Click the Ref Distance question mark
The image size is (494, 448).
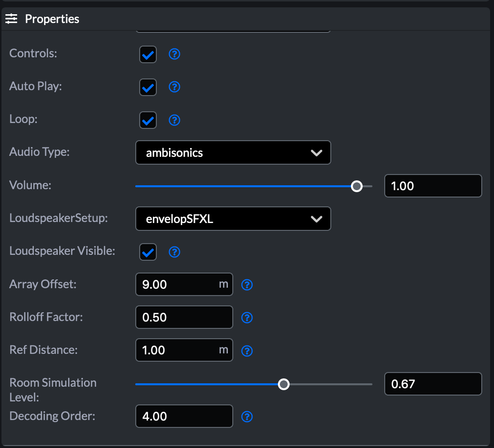[x=247, y=350]
